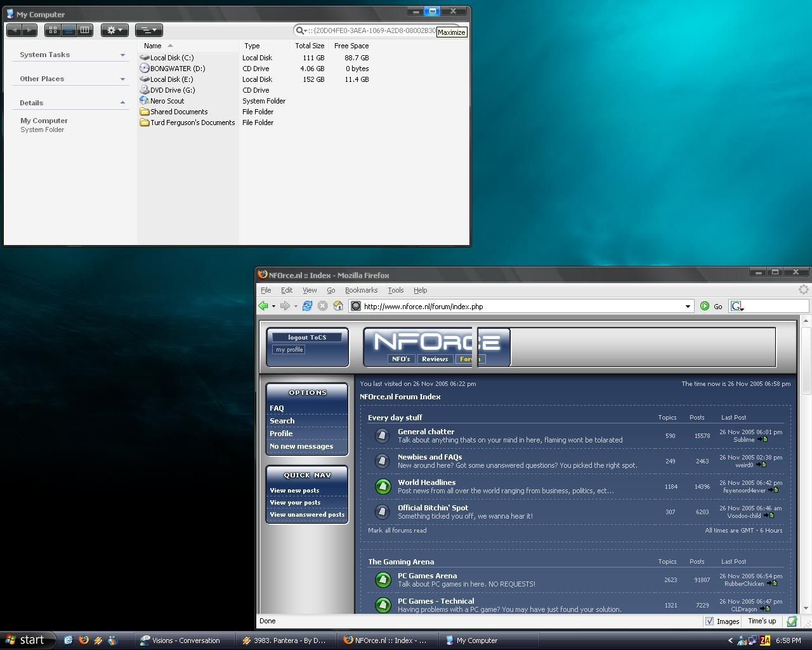Sort by the Free Space column header
The width and height of the screenshot is (812, 650).
click(351, 46)
